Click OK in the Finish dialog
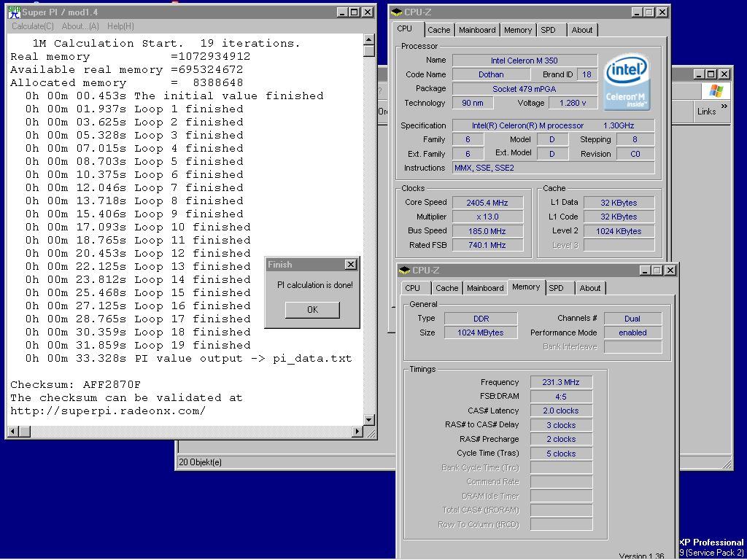This screenshot has width=747, height=560. 312,310
